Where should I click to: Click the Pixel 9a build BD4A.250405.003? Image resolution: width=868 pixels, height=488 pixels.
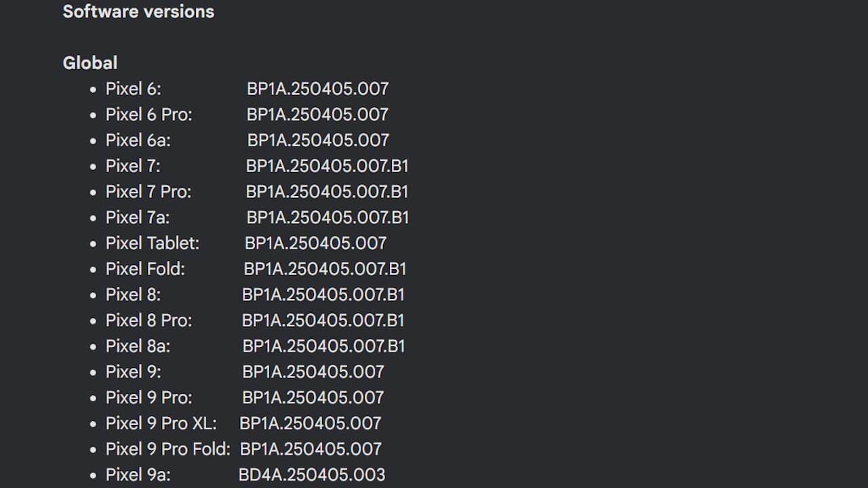312,475
